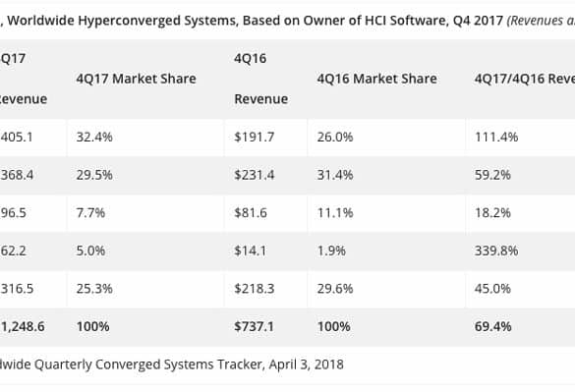This screenshot has width=575, height=392.
Task: Select the $191.7 revenue cell
Action: pyautogui.click(x=265, y=138)
